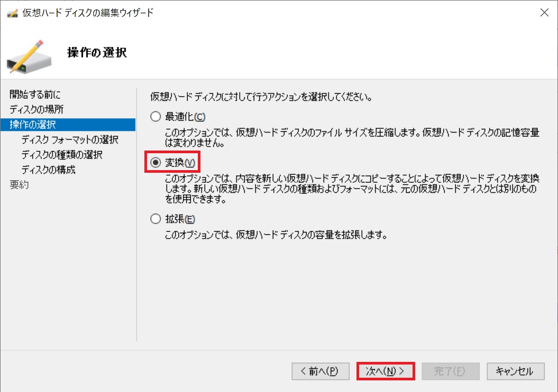Open ディスク フォーマットの選択 step
The image size is (558, 392).
pyautogui.click(x=70, y=139)
